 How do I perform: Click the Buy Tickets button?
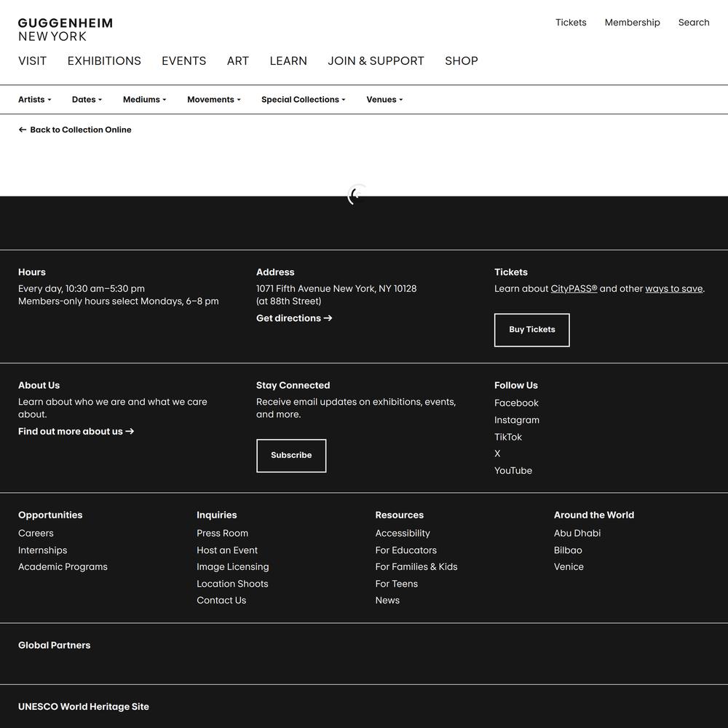click(531, 330)
